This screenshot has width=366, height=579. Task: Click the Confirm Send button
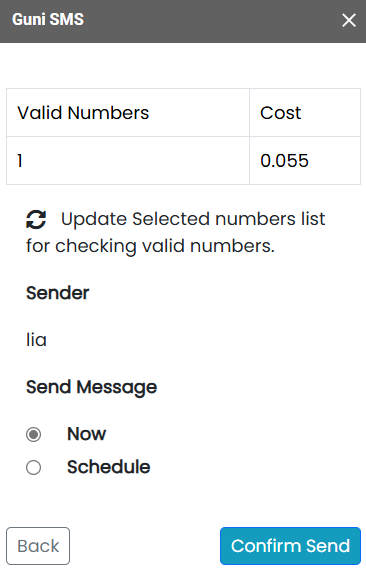point(290,546)
